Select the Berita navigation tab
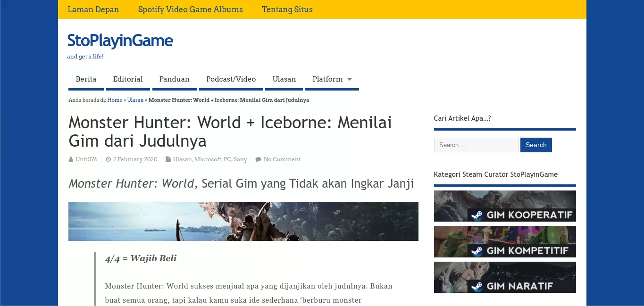 86,79
